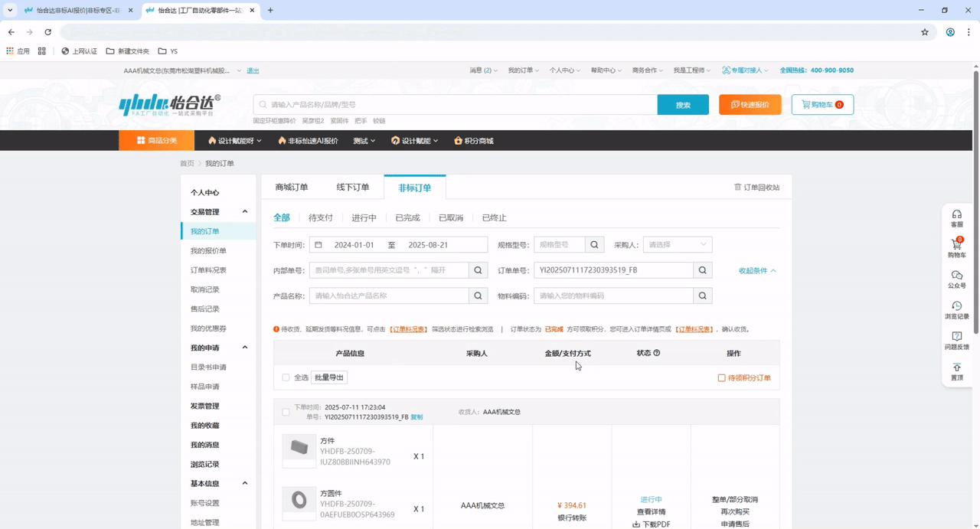Check the 全选 select-all checkbox

point(286,377)
